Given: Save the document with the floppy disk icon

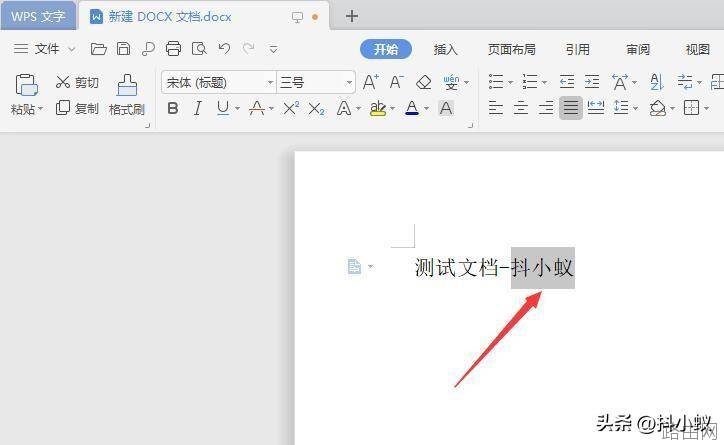Looking at the screenshot, I should coord(123,48).
